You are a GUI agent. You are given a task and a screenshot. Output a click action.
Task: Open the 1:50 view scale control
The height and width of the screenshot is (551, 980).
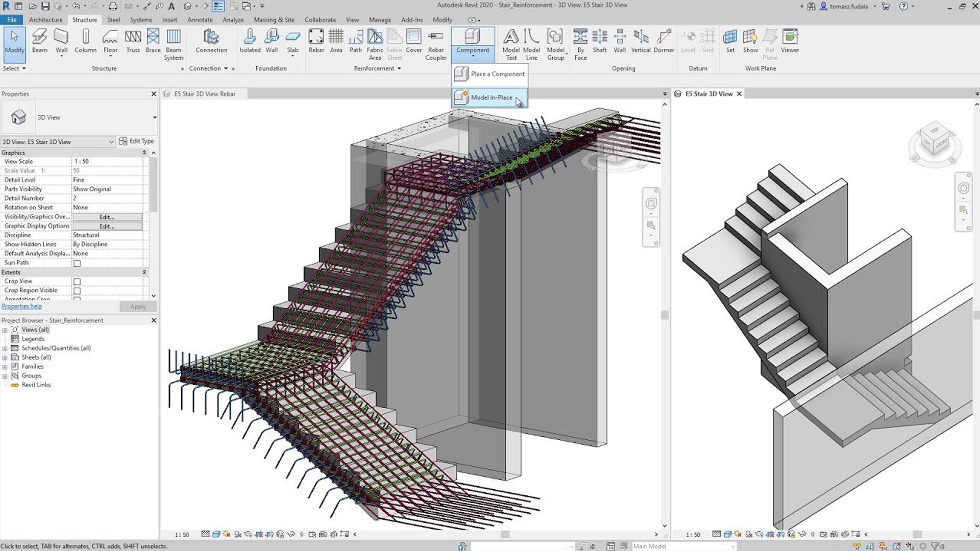pyautogui.click(x=182, y=534)
